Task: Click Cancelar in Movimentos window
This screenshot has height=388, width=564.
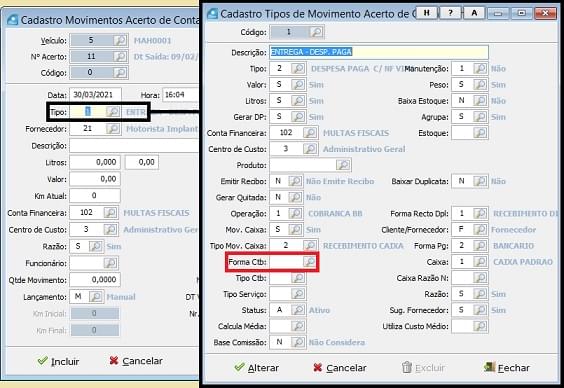Action: [x=136, y=361]
